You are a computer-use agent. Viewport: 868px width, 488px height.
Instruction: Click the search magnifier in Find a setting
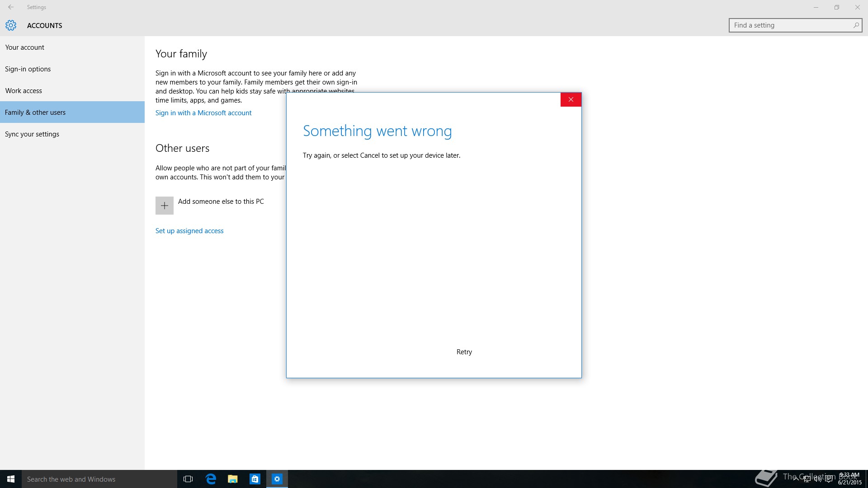pos(856,25)
